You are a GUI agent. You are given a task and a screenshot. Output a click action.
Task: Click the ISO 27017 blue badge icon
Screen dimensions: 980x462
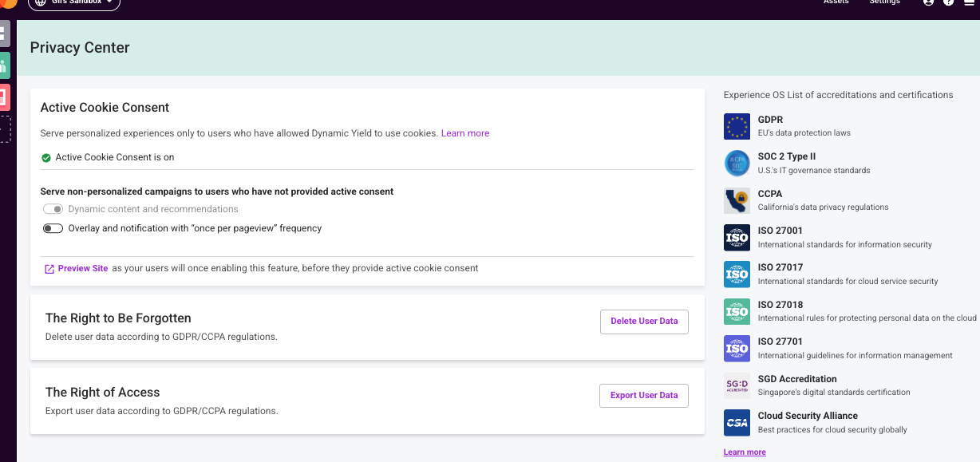[737, 274]
